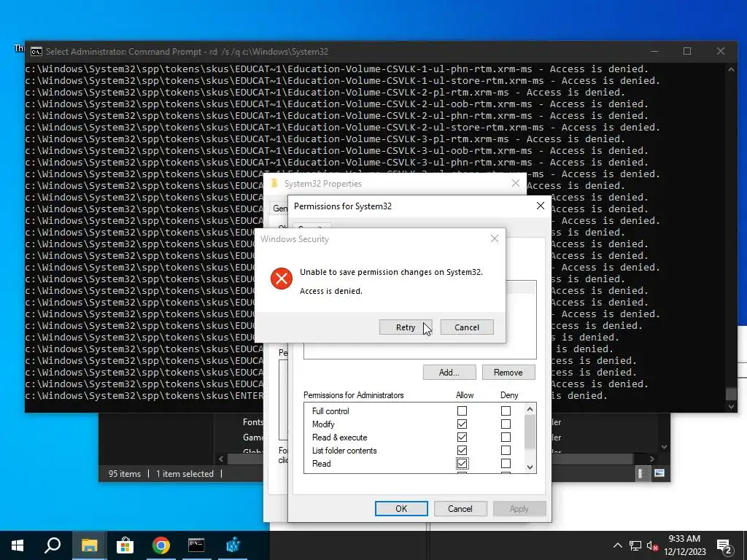The width and height of the screenshot is (747, 560).
Task: Check Deny for Read permission
Action: click(x=506, y=463)
